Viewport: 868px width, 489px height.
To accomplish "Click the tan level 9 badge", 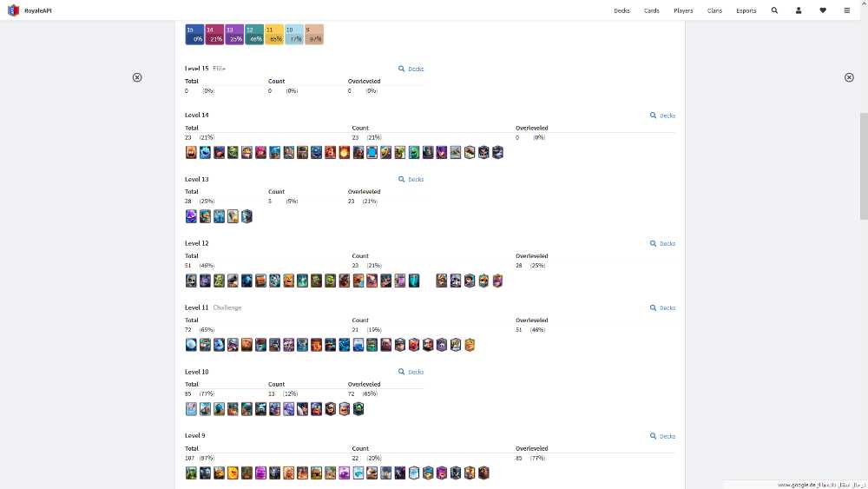I will [x=314, y=35].
